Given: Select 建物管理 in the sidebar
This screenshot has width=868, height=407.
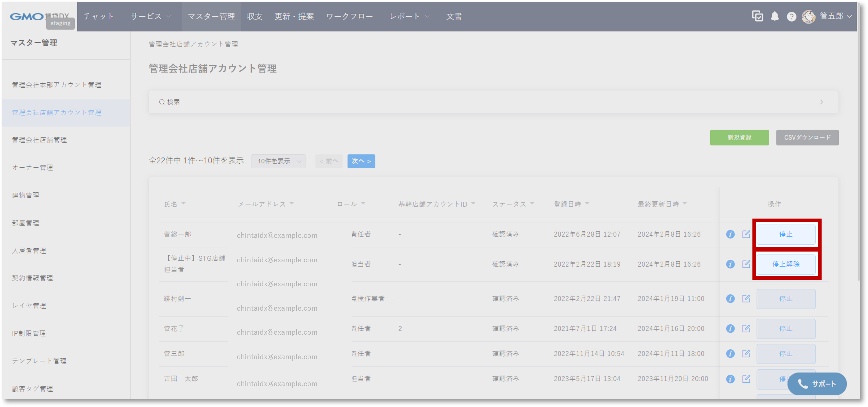Looking at the screenshot, I should pos(26,195).
